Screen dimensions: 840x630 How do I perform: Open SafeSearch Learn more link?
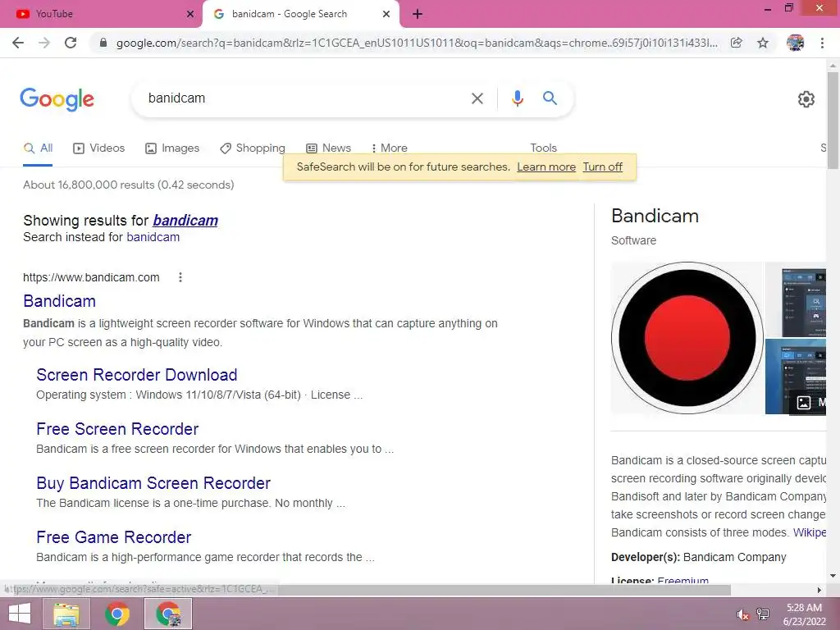pos(546,167)
